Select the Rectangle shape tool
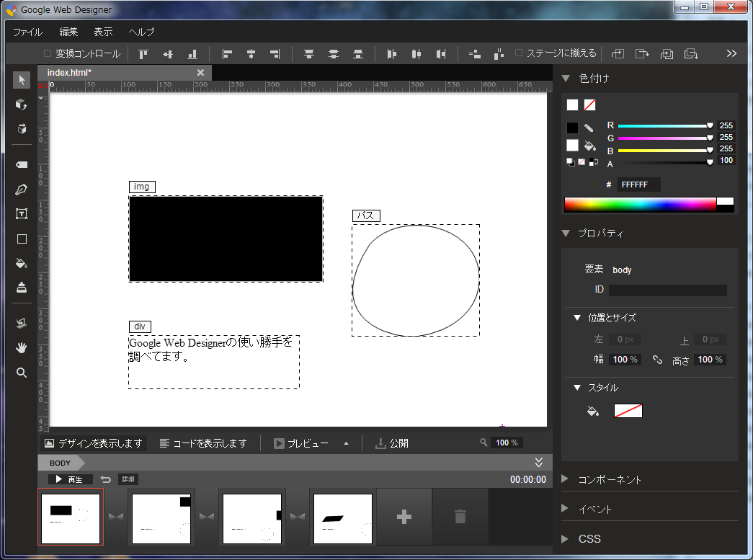Viewport: 753px width, 560px height. coord(22,239)
